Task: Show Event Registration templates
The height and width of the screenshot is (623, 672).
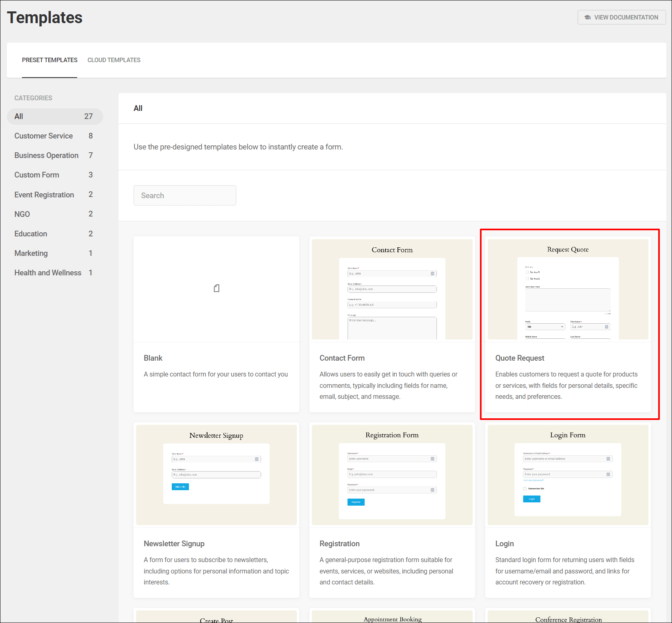Action: 44,195
